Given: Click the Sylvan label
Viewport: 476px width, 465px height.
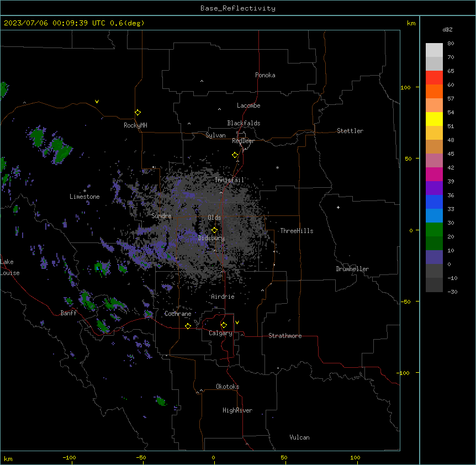Looking at the screenshot, I should [x=215, y=135].
